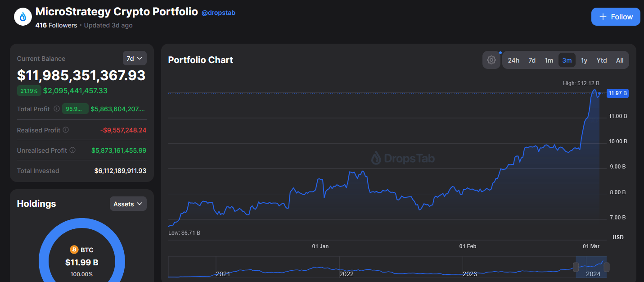Open the @dropstab profile link

point(218,13)
